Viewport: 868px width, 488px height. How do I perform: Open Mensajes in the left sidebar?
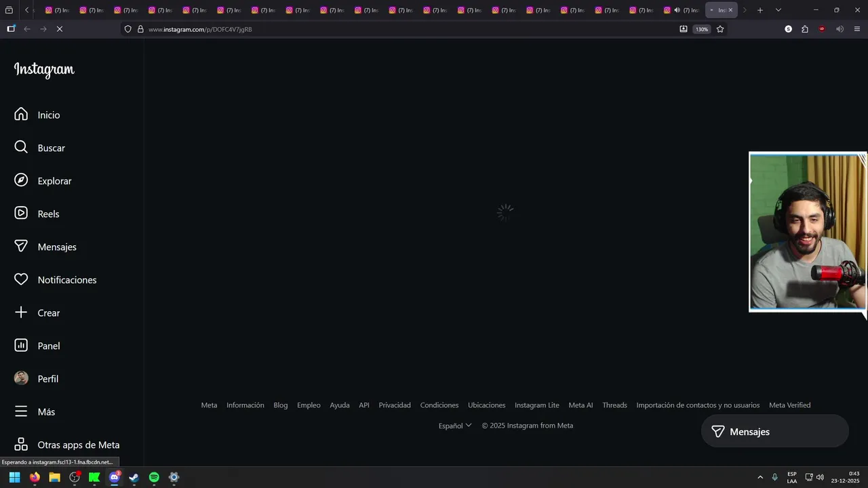(45, 247)
